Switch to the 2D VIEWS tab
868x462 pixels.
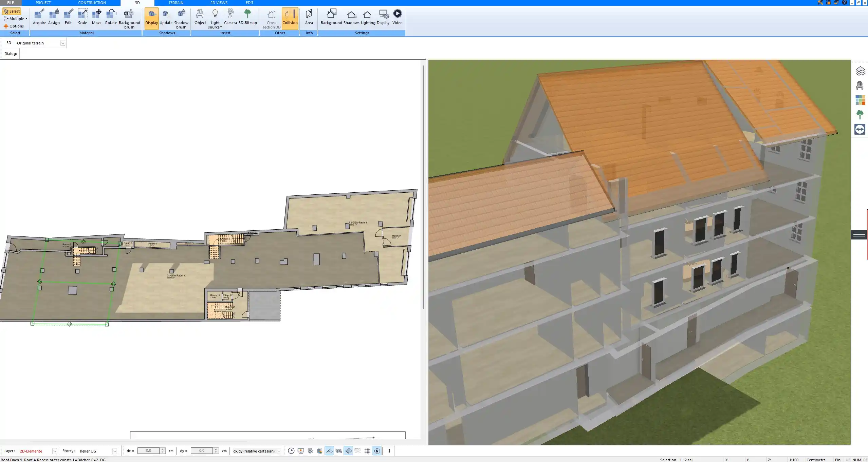[x=219, y=3]
